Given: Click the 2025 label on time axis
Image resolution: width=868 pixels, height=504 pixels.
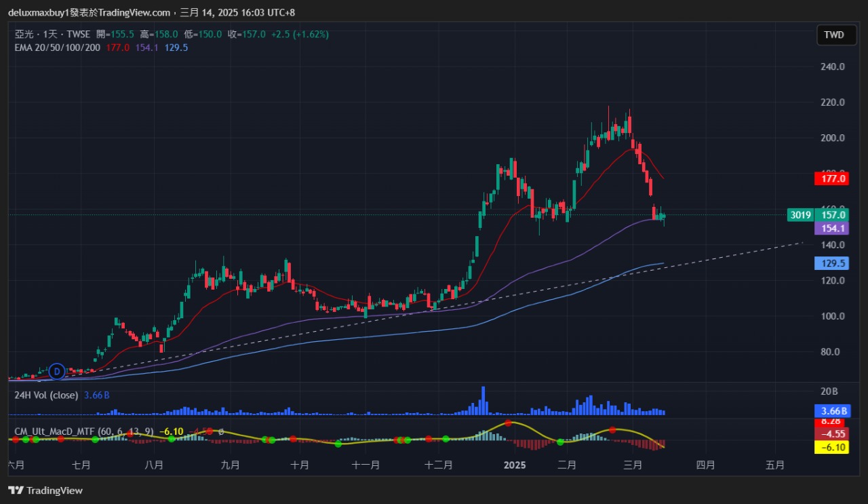Looking at the screenshot, I should click(x=515, y=465).
